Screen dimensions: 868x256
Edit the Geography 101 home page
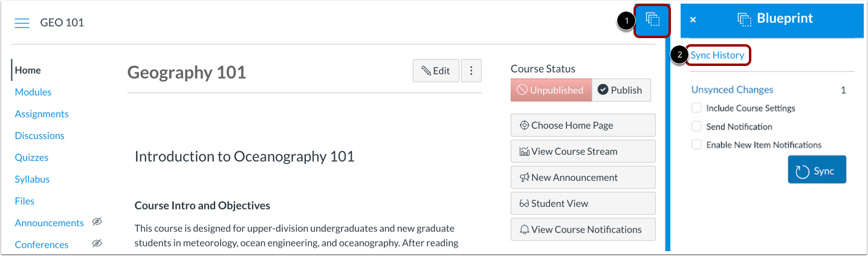click(436, 71)
